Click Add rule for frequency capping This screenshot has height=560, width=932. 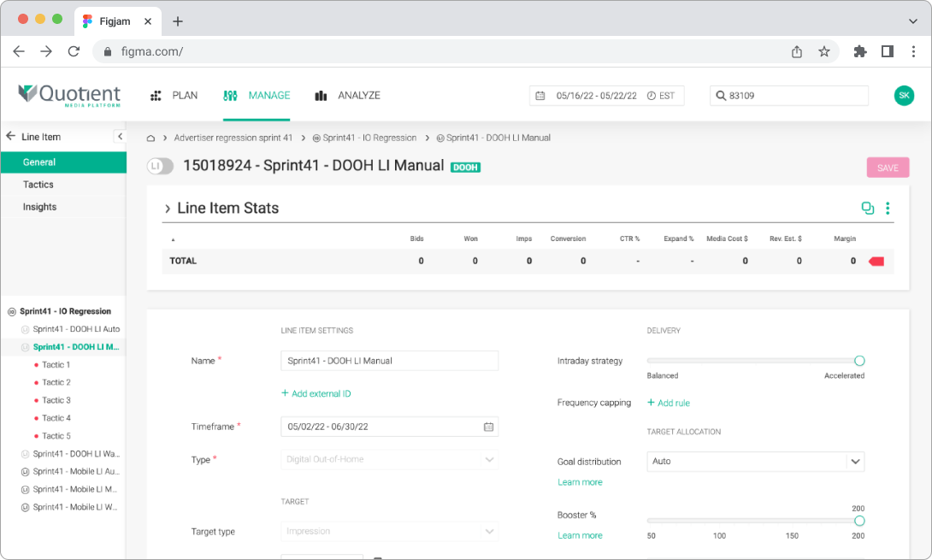coord(669,403)
